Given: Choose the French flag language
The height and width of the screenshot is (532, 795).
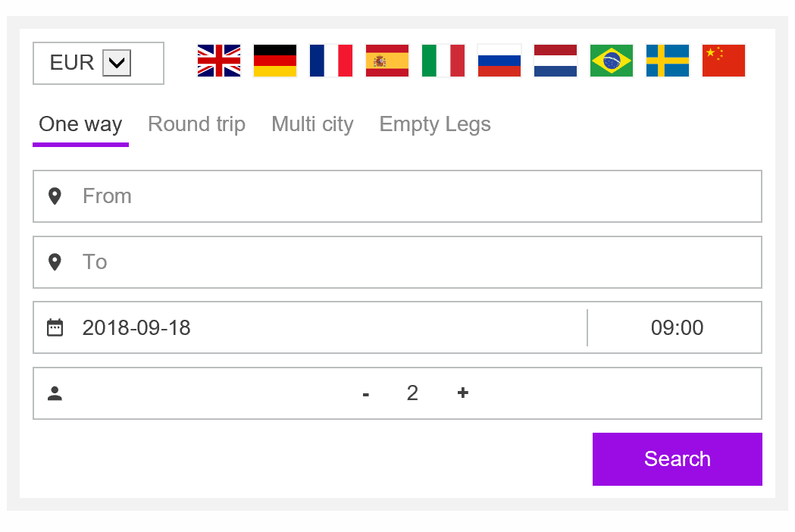Looking at the screenshot, I should tap(331, 61).
